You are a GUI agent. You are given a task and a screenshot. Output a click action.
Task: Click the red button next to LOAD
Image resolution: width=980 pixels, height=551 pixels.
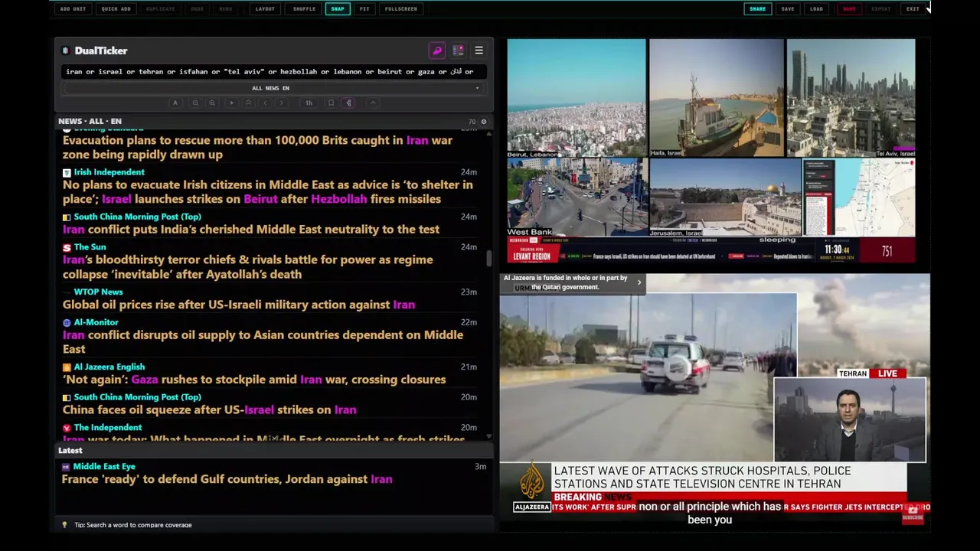[849, 8]
